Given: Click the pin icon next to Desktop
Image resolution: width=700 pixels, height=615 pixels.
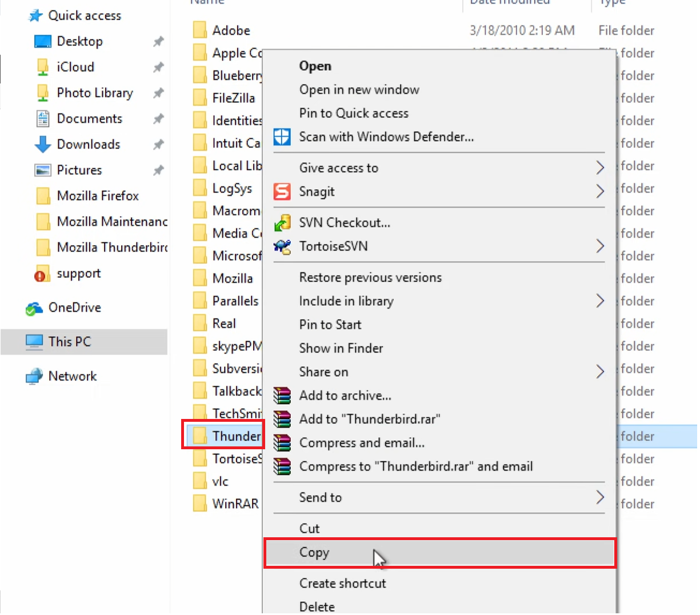Looking at the screenshot, I should click(x=158, y=41).
